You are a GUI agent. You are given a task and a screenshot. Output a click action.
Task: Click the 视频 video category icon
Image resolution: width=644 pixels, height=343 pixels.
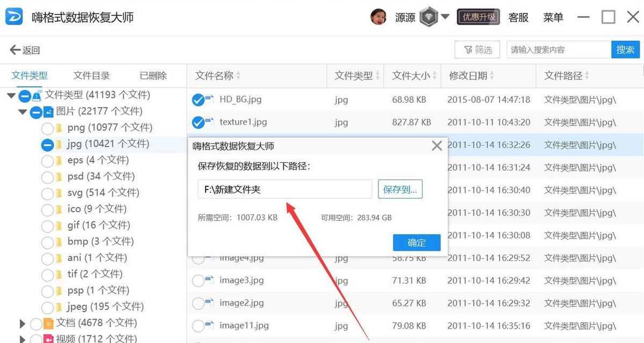(x=48, y=339)
